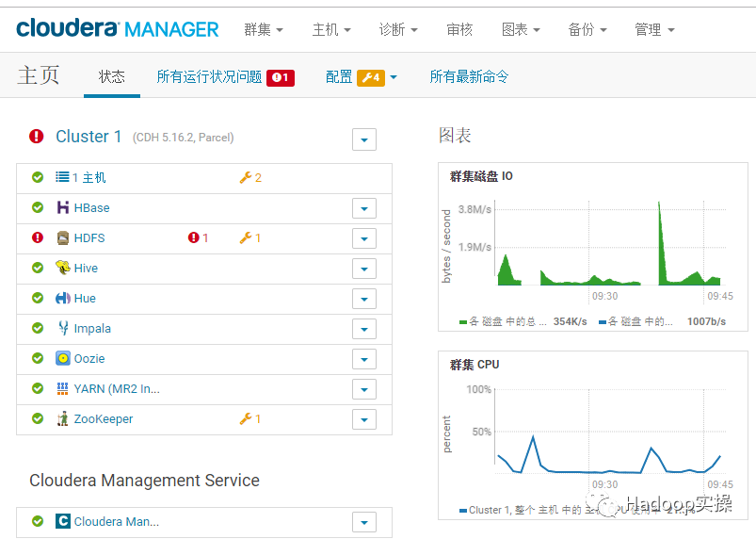The height and width of the screenshot is (539, 756).
Task: Click the Oozie service icon
Action: [x=63, y=358]
